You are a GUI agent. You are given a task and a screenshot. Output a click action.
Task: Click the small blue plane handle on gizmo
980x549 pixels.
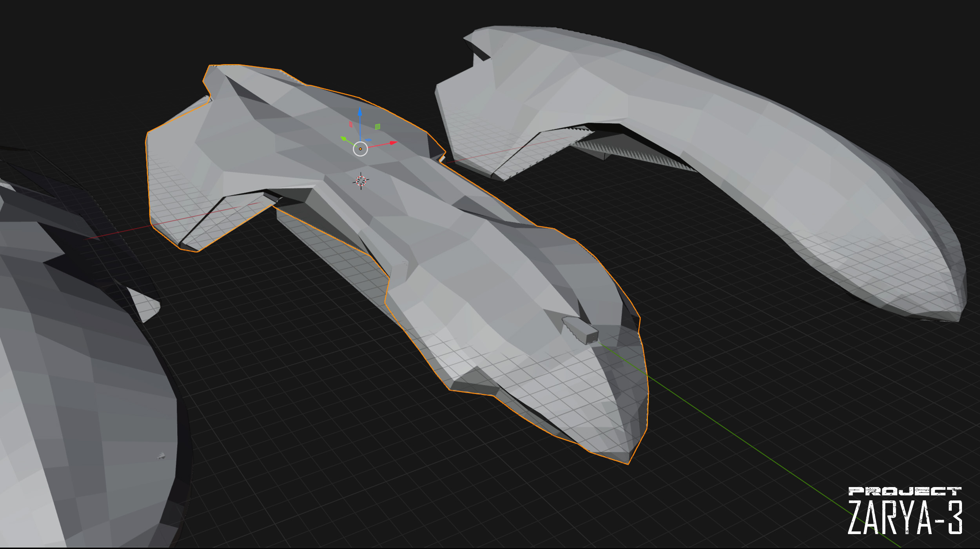[368, 140]
